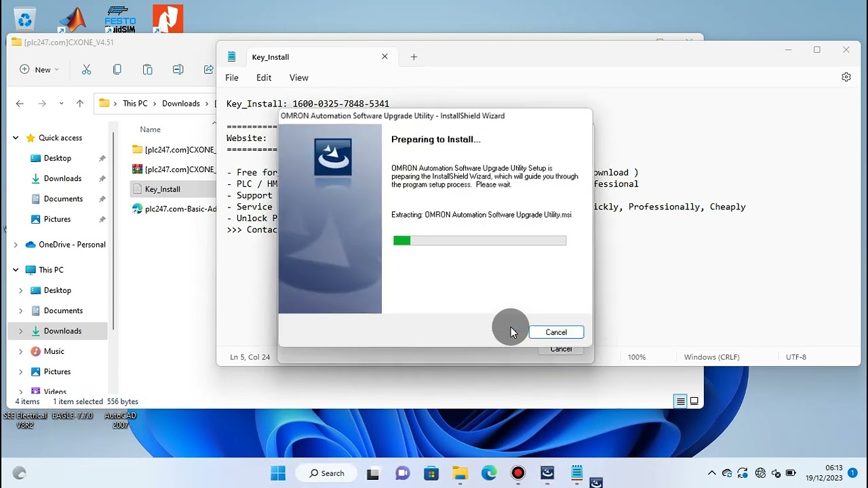The width and height of the screenshot is (868, 488).
Task: Open Documents under Quick access
Action: tap(63, 199)
